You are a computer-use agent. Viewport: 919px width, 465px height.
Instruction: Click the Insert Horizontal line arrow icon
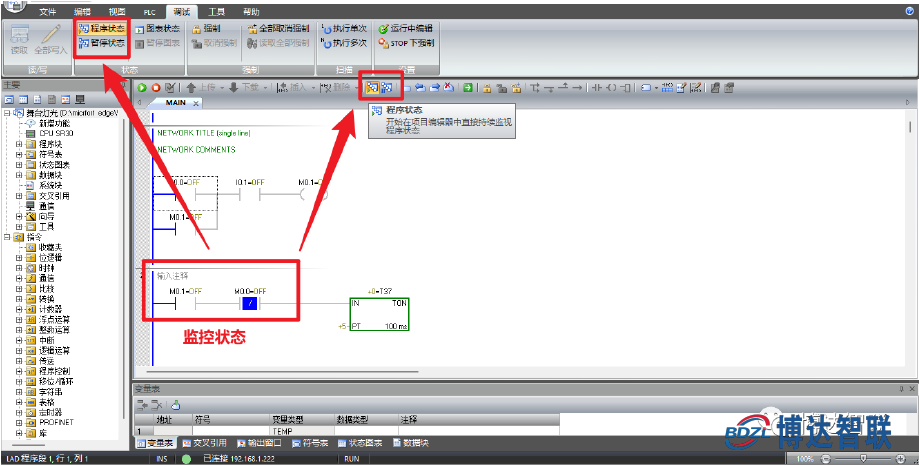point(578,88)
